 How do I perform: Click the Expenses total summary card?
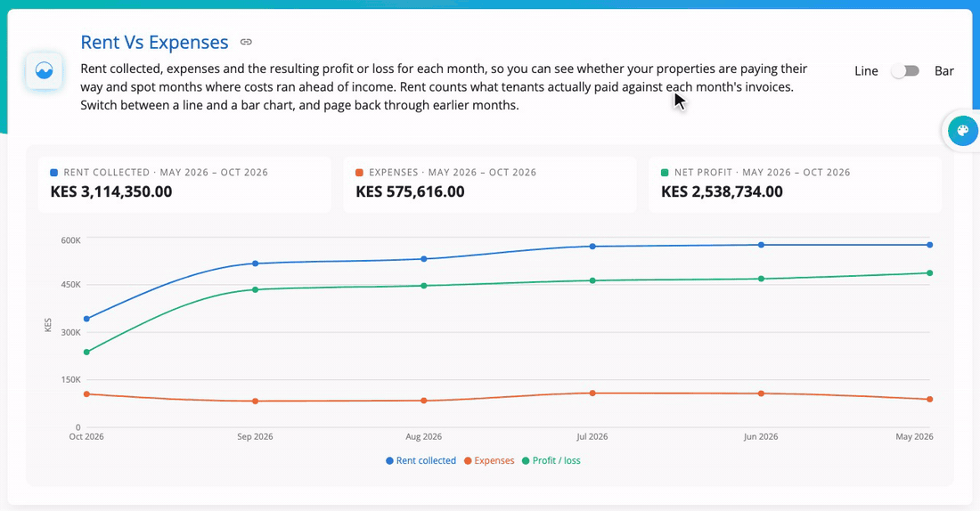click(x=490, y=184)
